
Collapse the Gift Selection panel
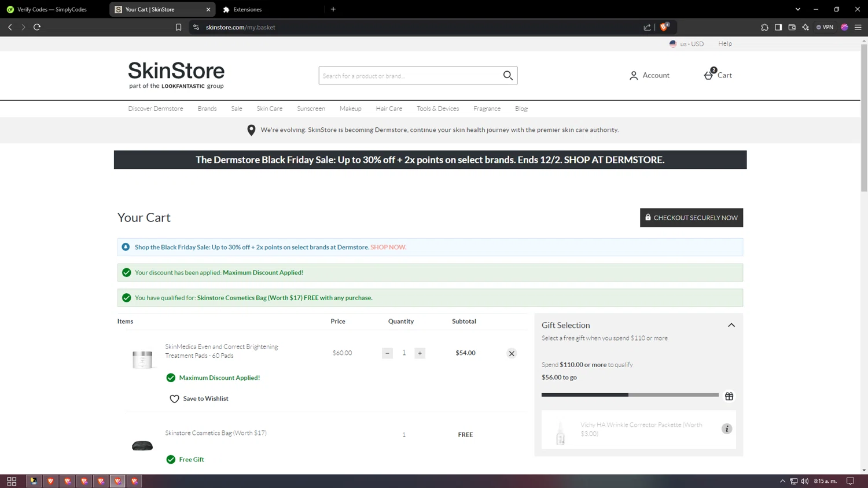coord(731,325)
